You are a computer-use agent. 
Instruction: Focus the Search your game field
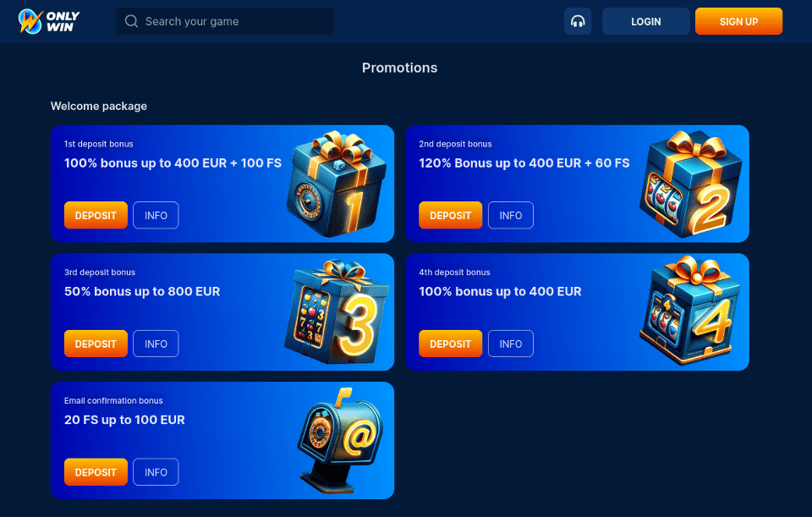pos(224,21)
